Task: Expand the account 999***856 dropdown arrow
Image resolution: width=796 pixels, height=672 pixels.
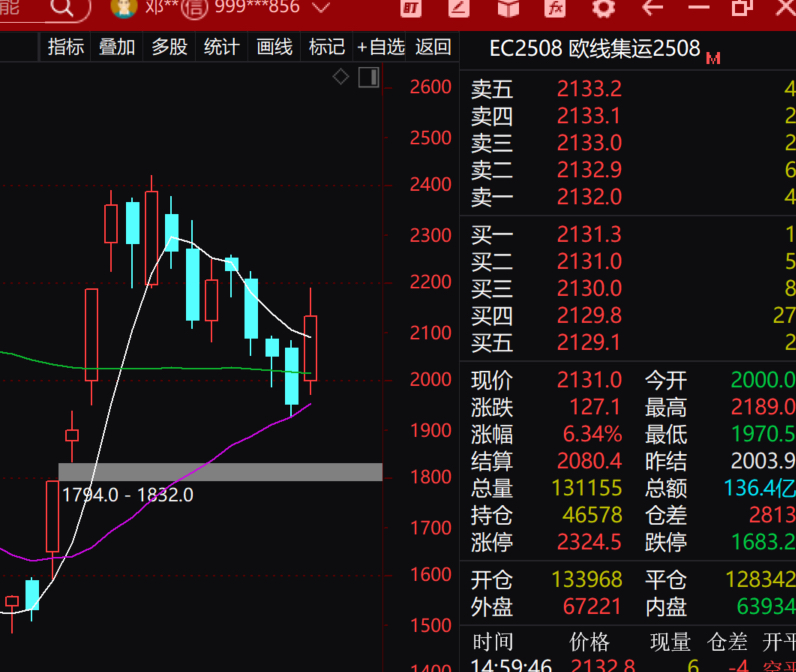Action: [321, 8]
